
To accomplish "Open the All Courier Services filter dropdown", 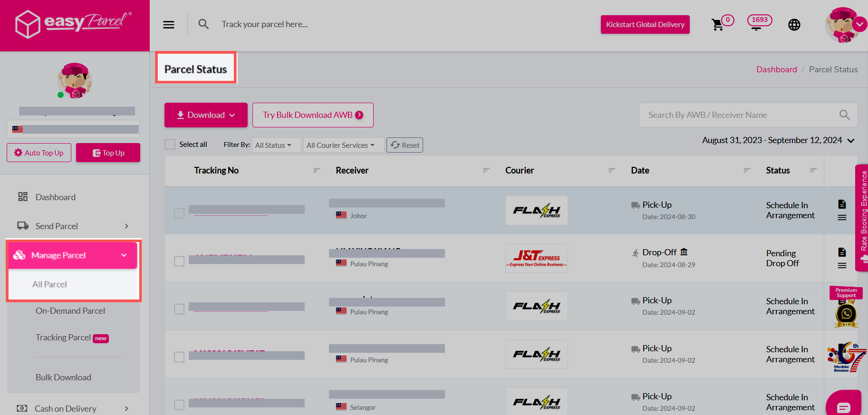I will 343,145.
